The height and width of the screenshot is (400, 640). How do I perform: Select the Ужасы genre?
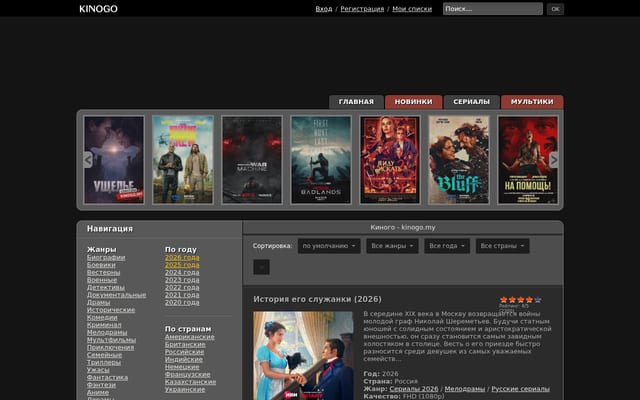coord(98,370)
